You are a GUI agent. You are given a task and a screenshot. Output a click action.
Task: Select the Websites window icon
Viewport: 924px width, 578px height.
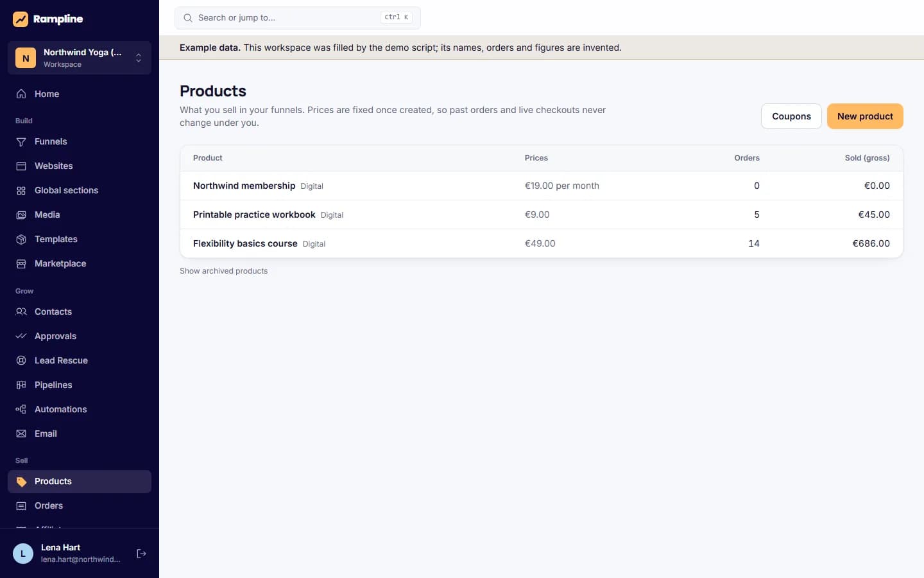[x=21, y=166]
